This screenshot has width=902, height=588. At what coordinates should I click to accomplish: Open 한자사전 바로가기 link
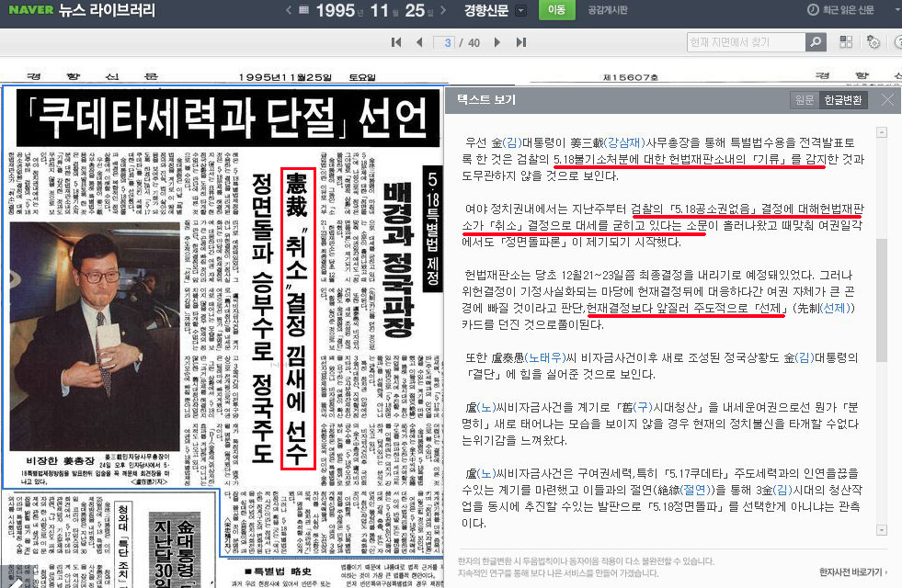coord(853,571)
